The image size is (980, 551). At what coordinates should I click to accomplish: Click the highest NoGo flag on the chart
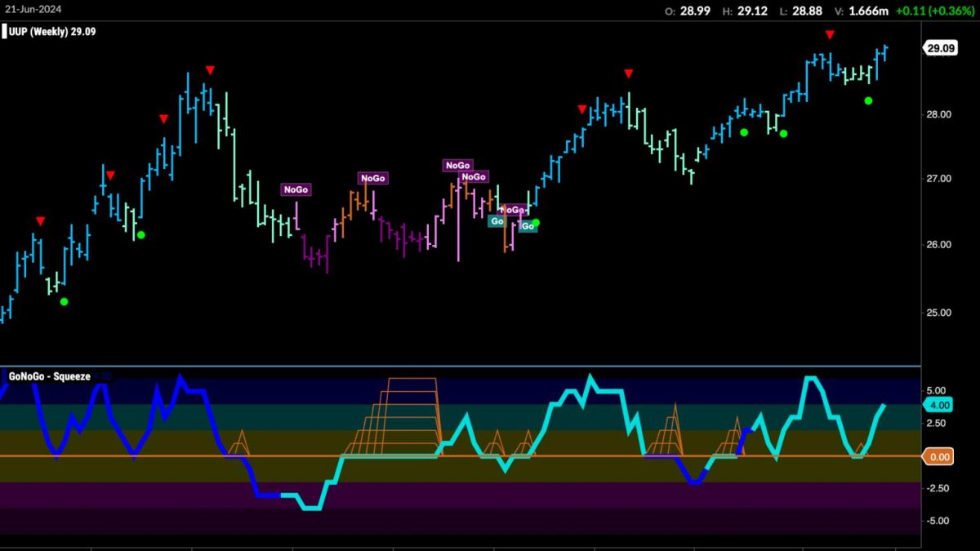[x=457, y=166]
